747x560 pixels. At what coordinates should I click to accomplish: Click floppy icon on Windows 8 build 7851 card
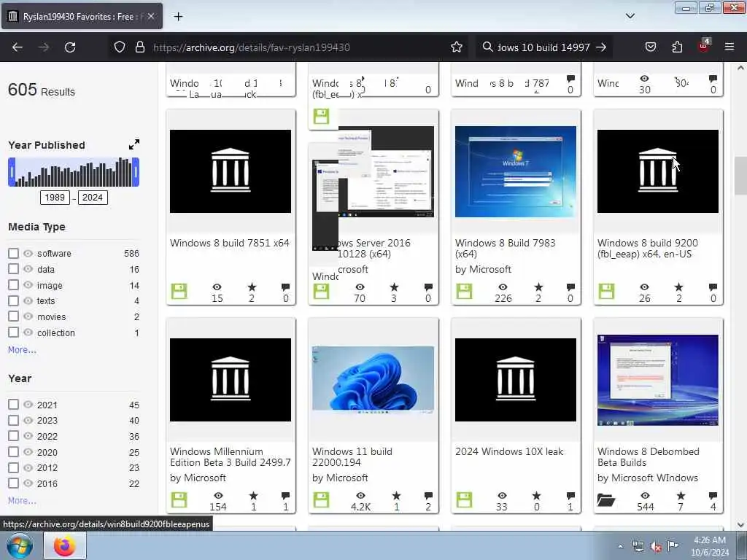[179, 291]
